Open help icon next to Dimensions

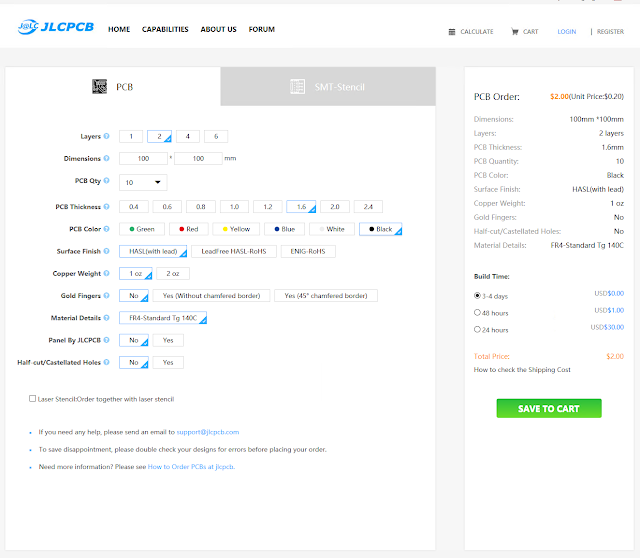coord(107,158)
